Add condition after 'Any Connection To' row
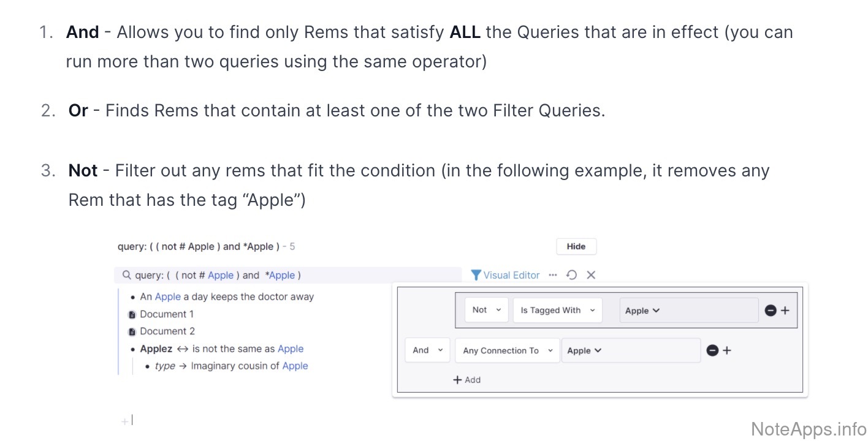 pyautogui.click(x=727, y=350)
